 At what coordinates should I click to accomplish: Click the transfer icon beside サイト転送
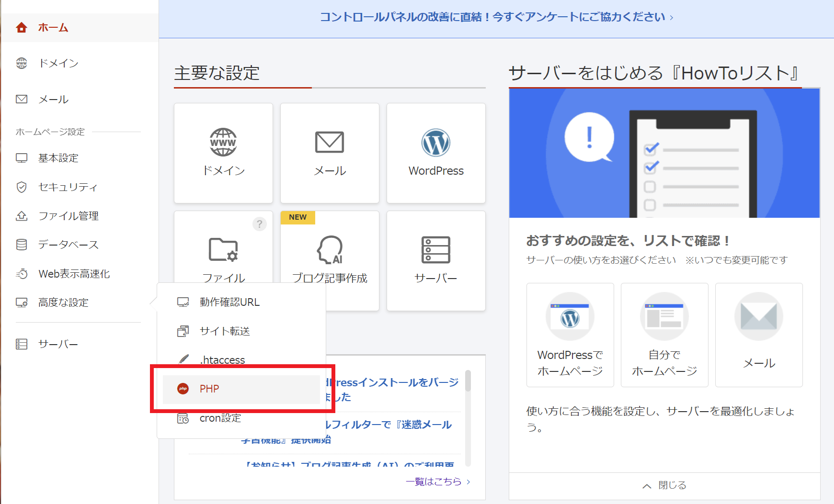point(183,331)
